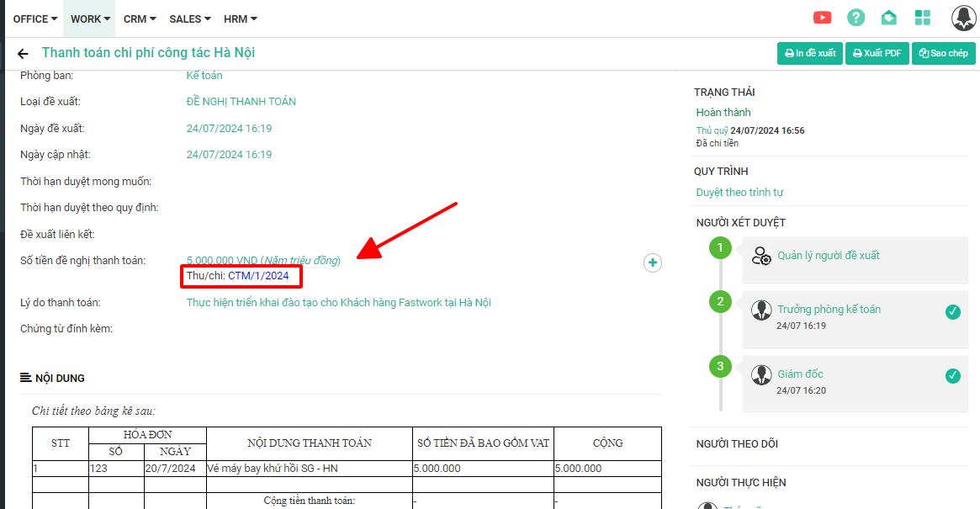The width and height of the screenshot is (980, 509).
Task: Open the WORK menu
Action: 89,19
